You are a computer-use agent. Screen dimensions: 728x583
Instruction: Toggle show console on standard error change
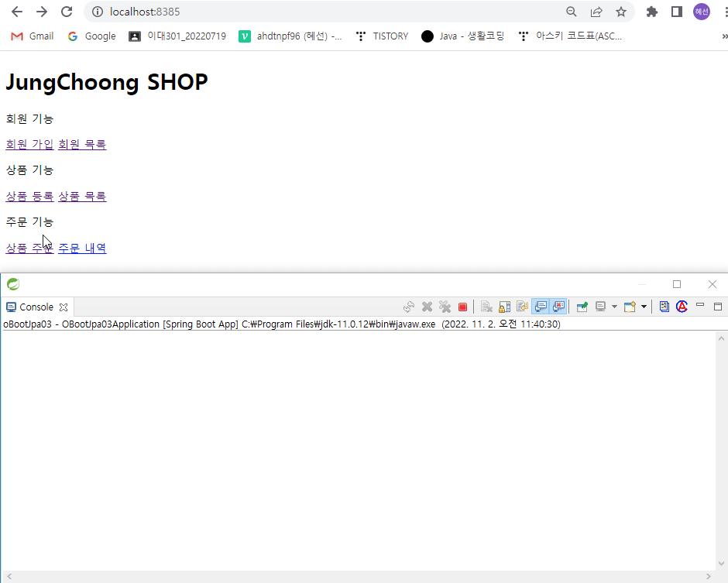pyautogui.click(x=558, y=307)
